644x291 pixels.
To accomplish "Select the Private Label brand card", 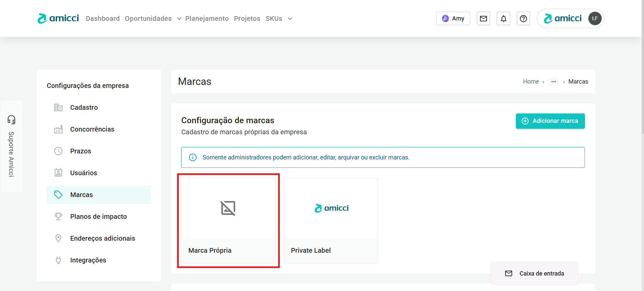I will (331, 221).
